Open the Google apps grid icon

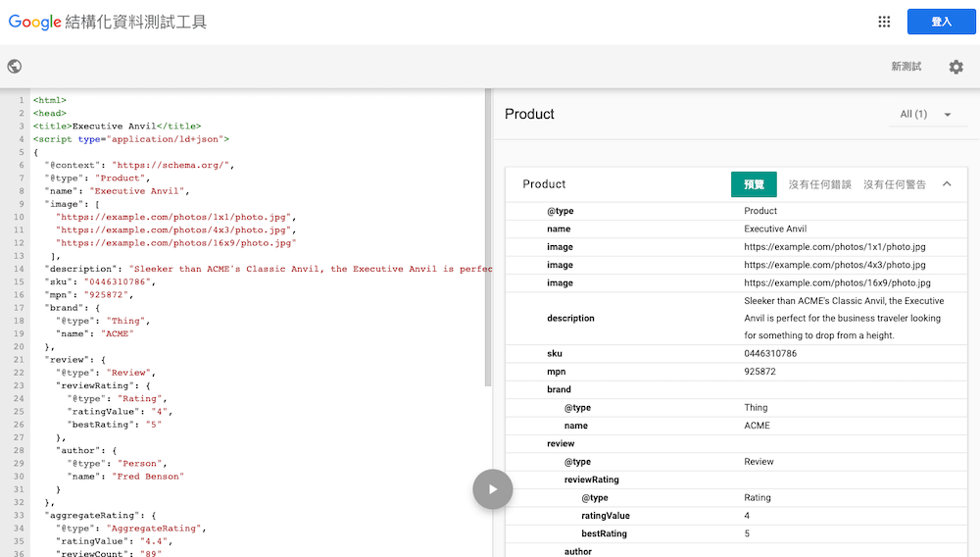(884, 22)
